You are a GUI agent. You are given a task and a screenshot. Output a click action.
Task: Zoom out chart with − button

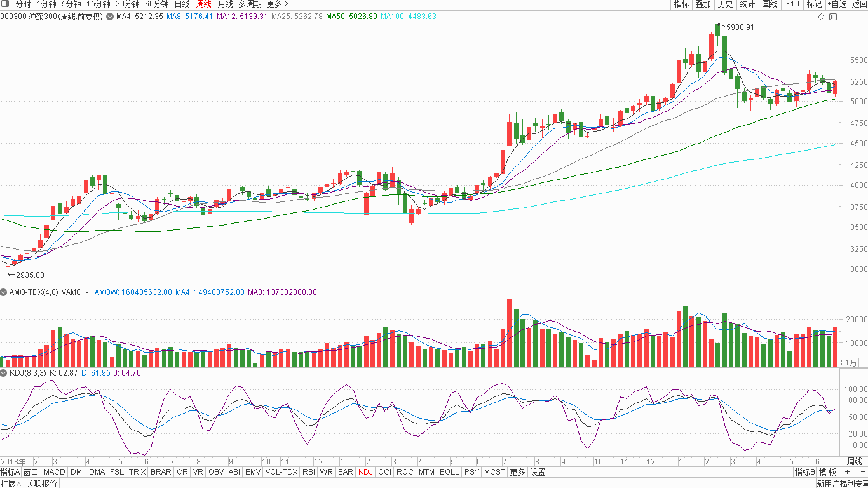(x=862, y=472)
